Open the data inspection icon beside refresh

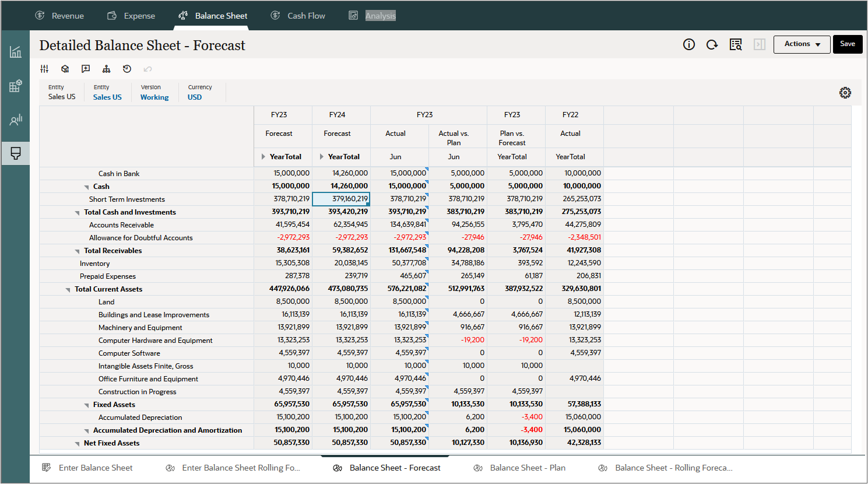coord(736,44)
